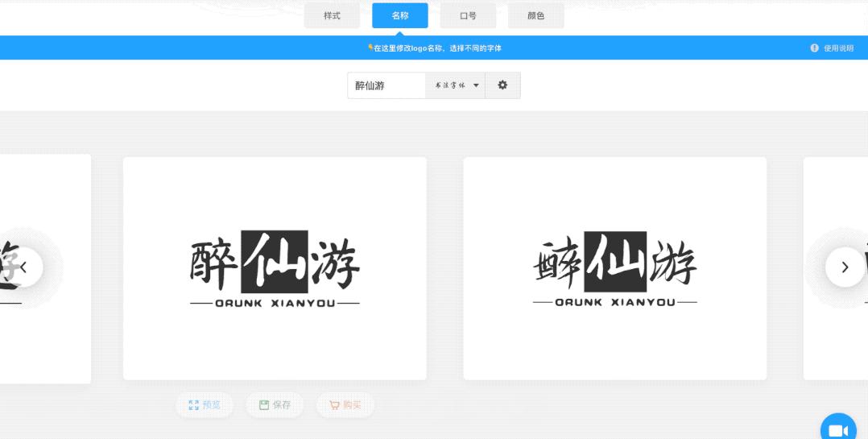
Task: Click the tip text about modifying logo name
Action: (x=435, y=48)
